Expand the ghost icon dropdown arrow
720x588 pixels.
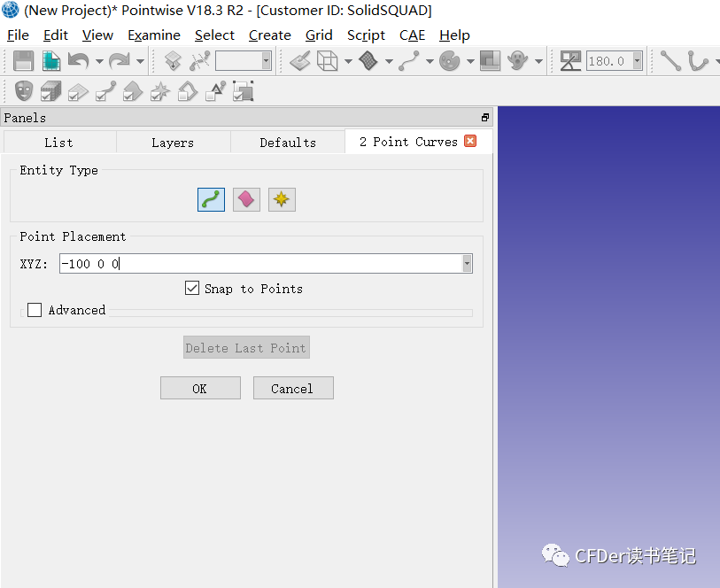538,61
